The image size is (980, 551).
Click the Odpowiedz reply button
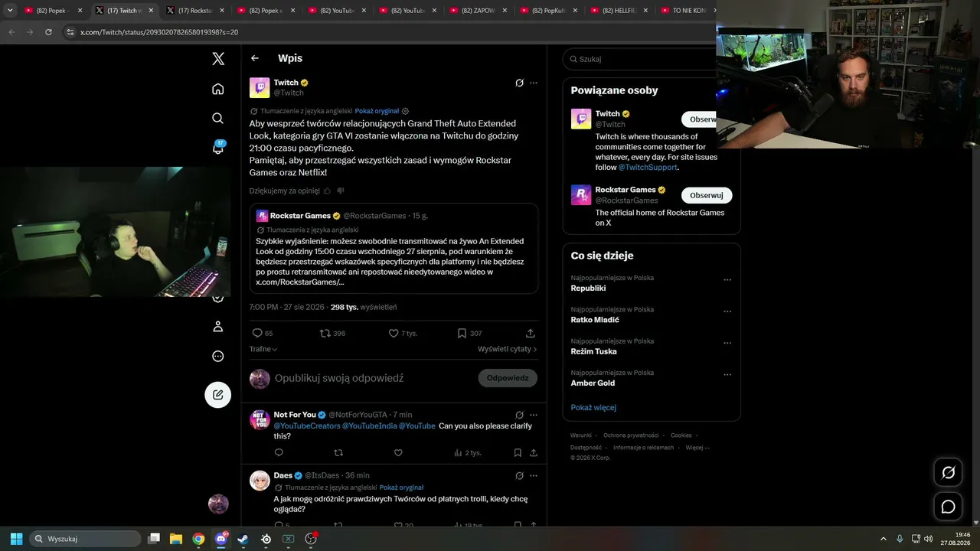(508, 378)
